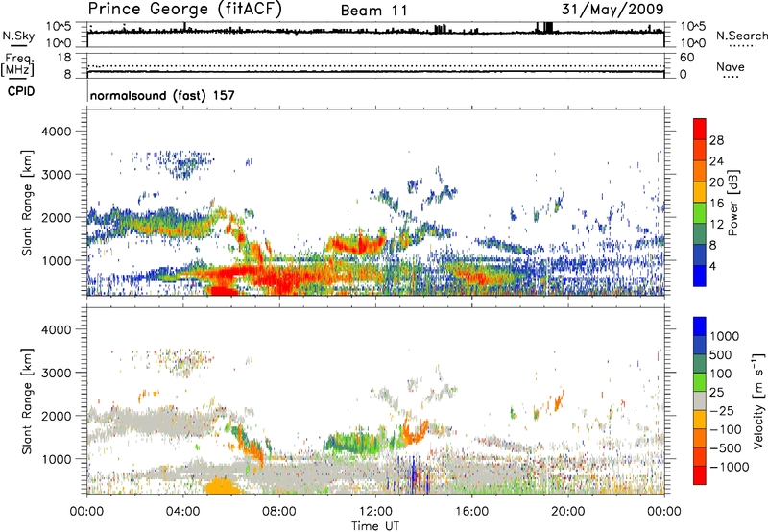Click the '12:00' time axis tick label
Image resolution: width=768 pixels, height=532 pixels.
(375, 512)
